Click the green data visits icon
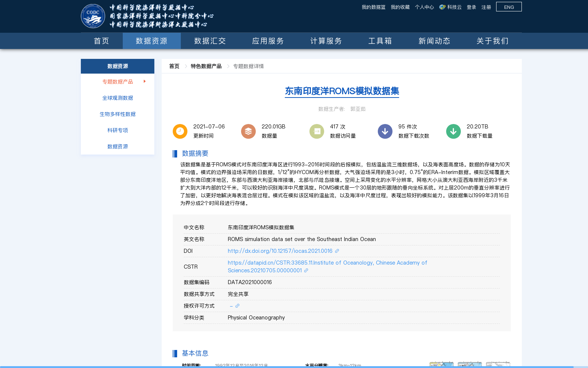588x368 pixels. pos(317,131)
